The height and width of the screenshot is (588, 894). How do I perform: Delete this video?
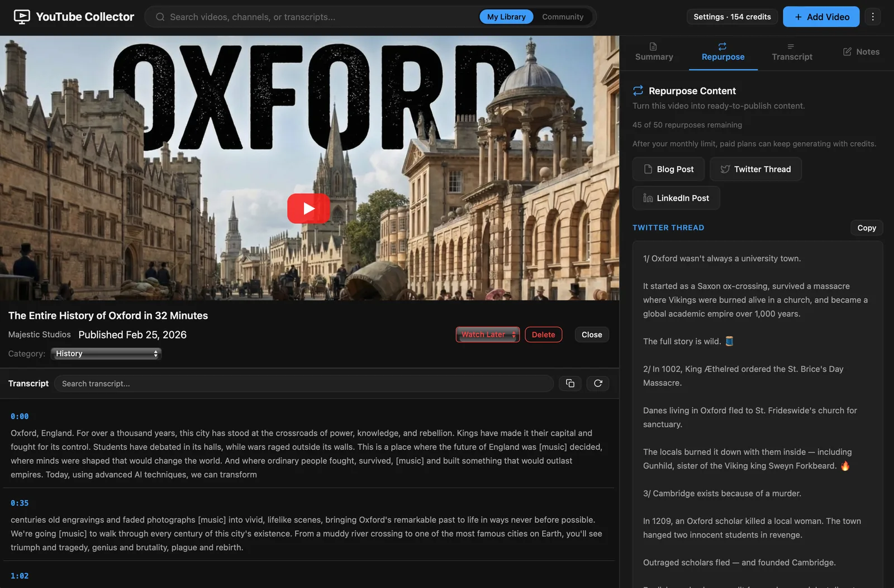[x=543, y=334]
